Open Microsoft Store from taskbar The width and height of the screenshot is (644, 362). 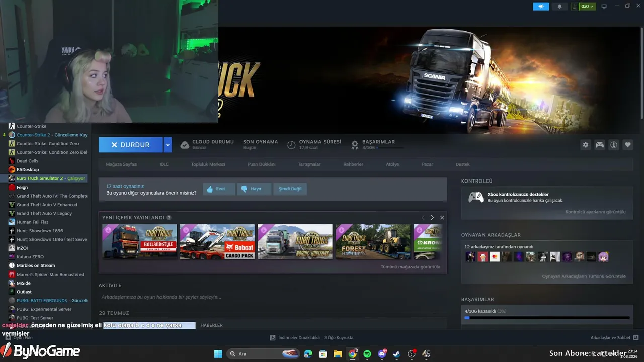[323, 354]
